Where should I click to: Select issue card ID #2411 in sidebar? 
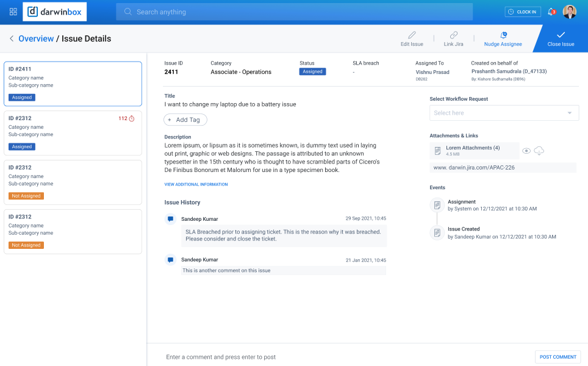[x=73, y=79]
